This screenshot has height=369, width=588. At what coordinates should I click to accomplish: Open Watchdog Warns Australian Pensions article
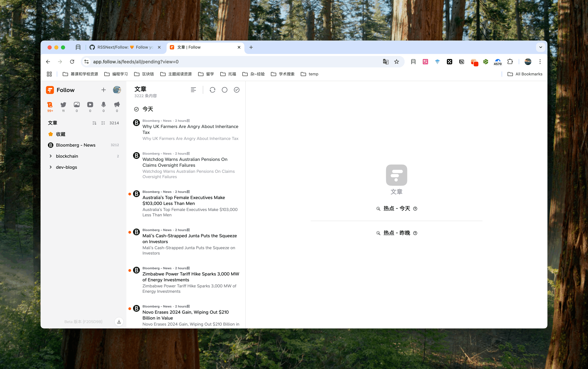click(x=186, y=165)
